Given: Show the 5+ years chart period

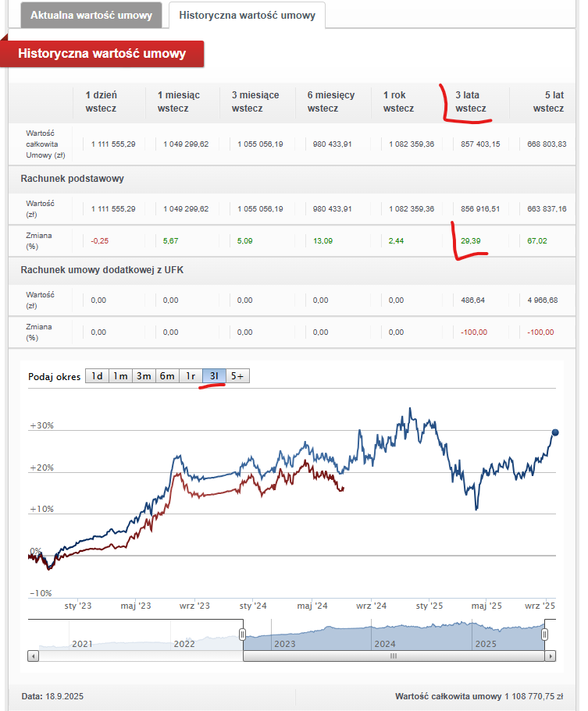Looking at the screenshot, I should (x=238, y=376).
